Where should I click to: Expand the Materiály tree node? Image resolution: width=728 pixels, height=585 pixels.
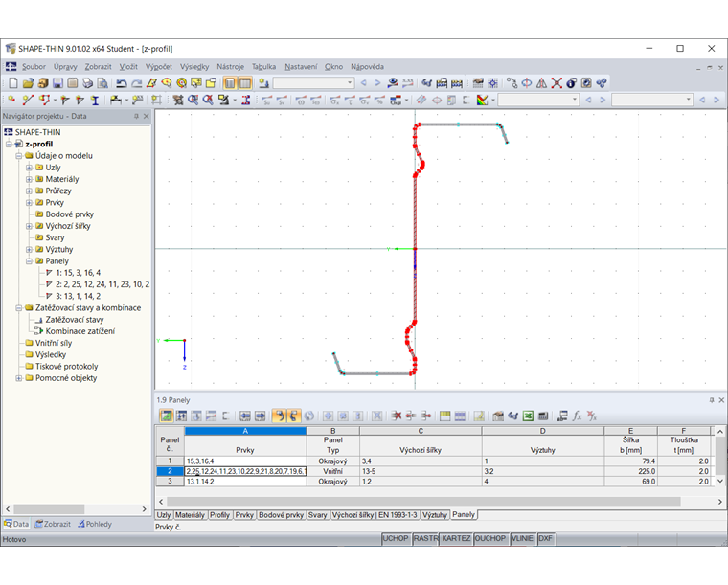[29, 179]
